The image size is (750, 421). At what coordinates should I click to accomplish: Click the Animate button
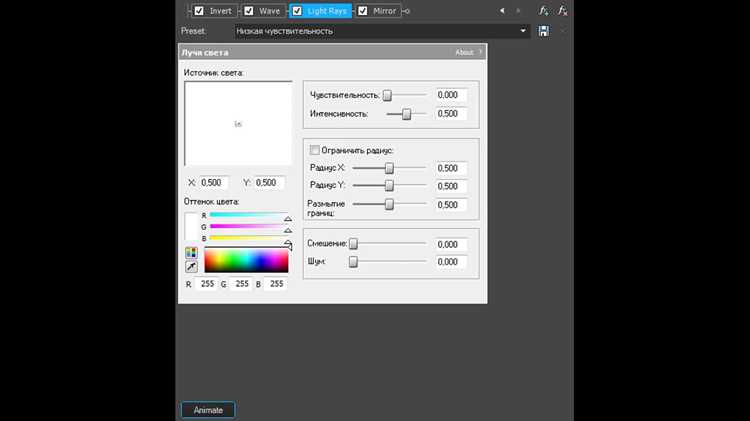(208, 410)
